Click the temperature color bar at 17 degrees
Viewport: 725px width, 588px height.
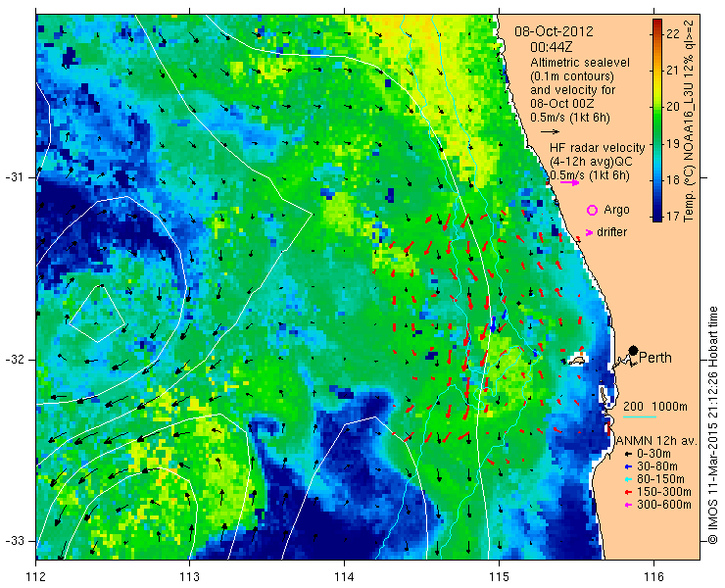click(x=657, y=216)
